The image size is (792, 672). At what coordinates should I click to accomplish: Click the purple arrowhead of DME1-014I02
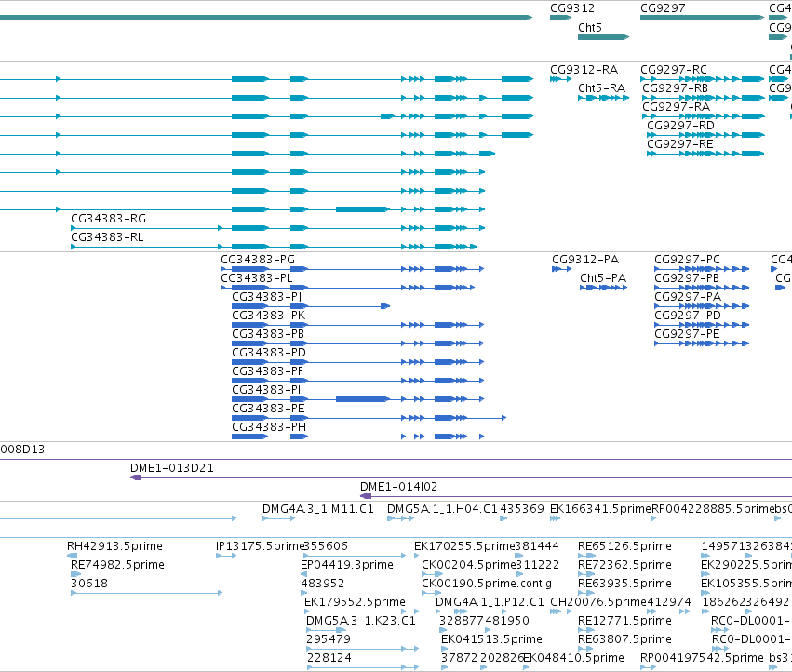click(x=365, y=496)
